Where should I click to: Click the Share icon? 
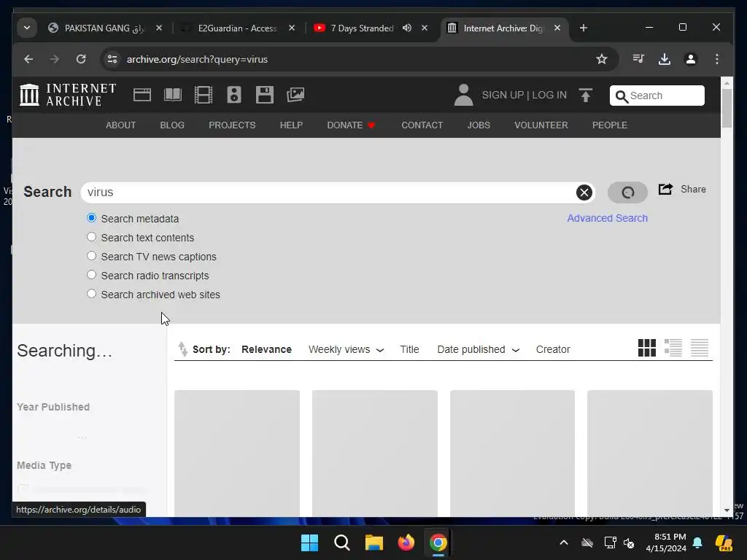665,189
